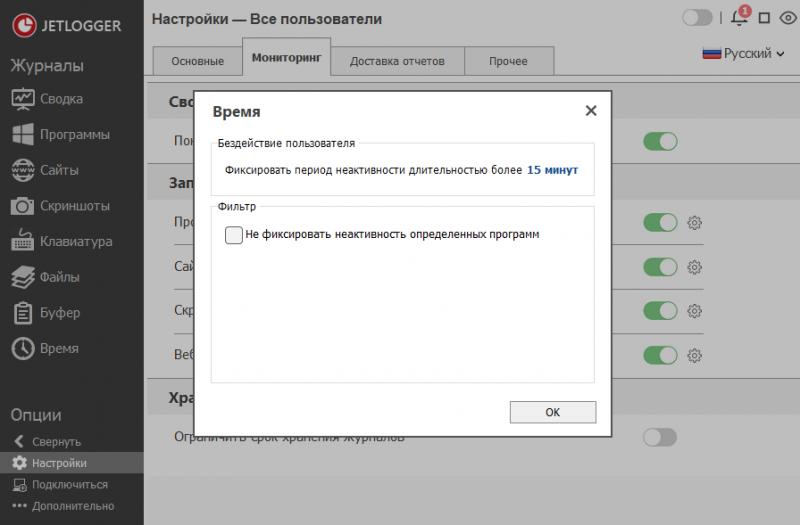Open the Сайты journal icon
The image size is (800, 525).
pyautogui.click(x=23, y=170)
